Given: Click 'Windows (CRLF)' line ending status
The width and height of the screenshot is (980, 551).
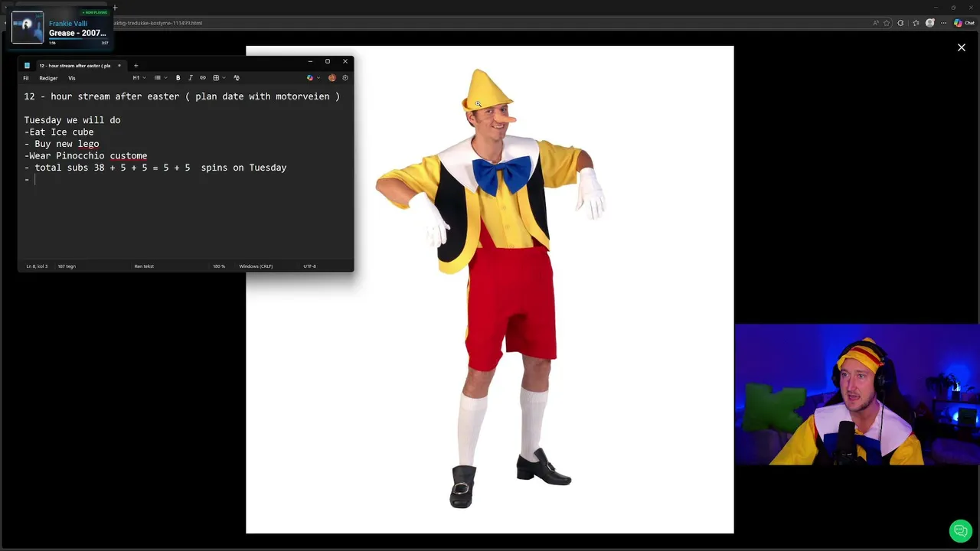Looking at the screenshot, I should click(256, 266).
